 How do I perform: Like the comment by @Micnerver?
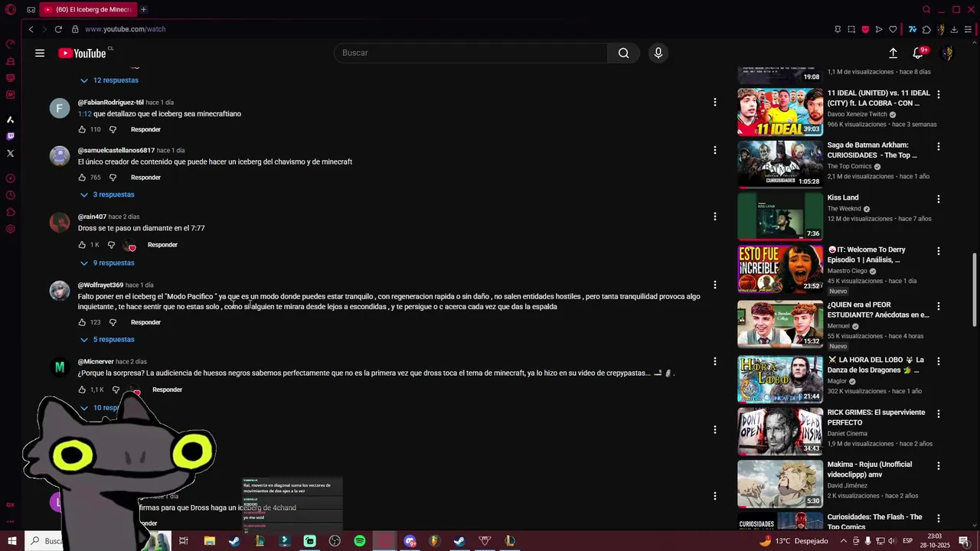point(82,390)
